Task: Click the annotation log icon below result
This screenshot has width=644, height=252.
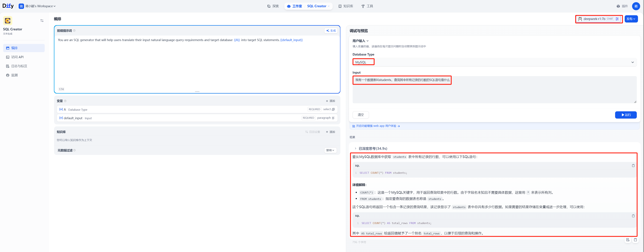Action: [628, 240]
